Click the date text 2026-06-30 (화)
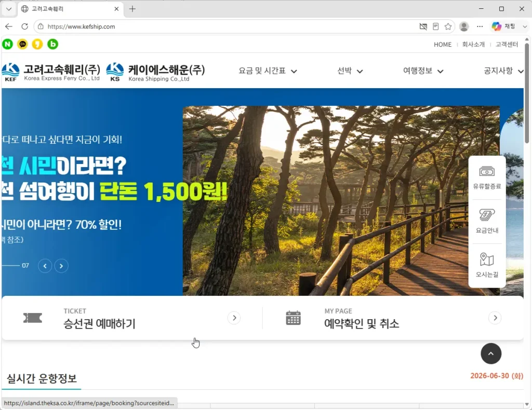This screenshot has width=532, height=410. coord(496,376)
